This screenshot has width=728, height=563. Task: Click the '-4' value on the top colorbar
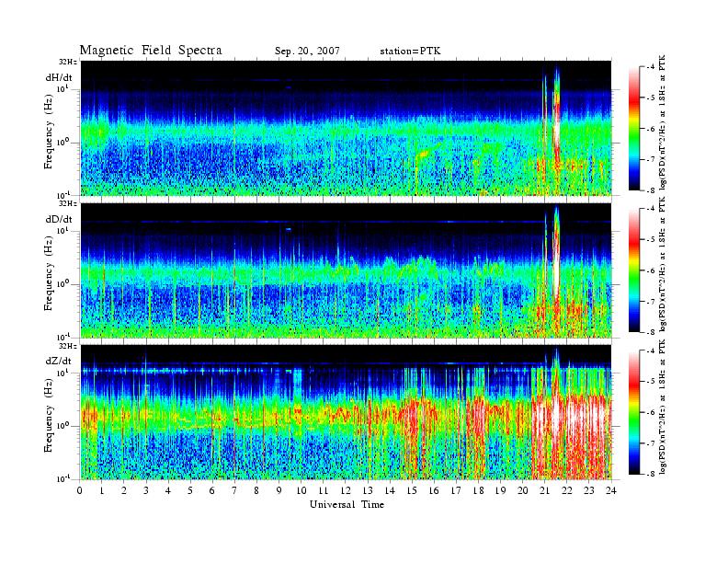pyautogui.click(x=651, y=67)
